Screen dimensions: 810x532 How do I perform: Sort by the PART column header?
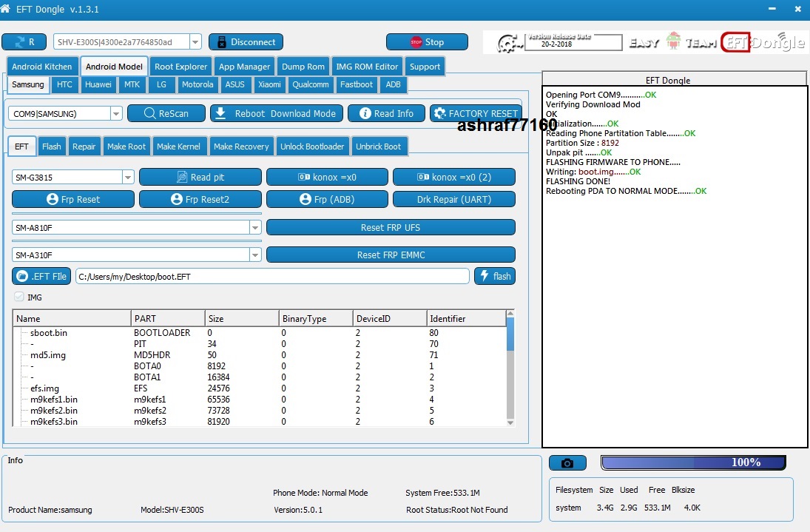[168, 319]
